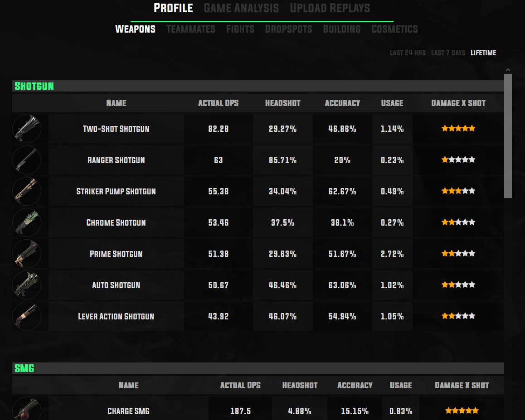Click the Shotgun section title
Screen dimensions: 525x420
34,86
